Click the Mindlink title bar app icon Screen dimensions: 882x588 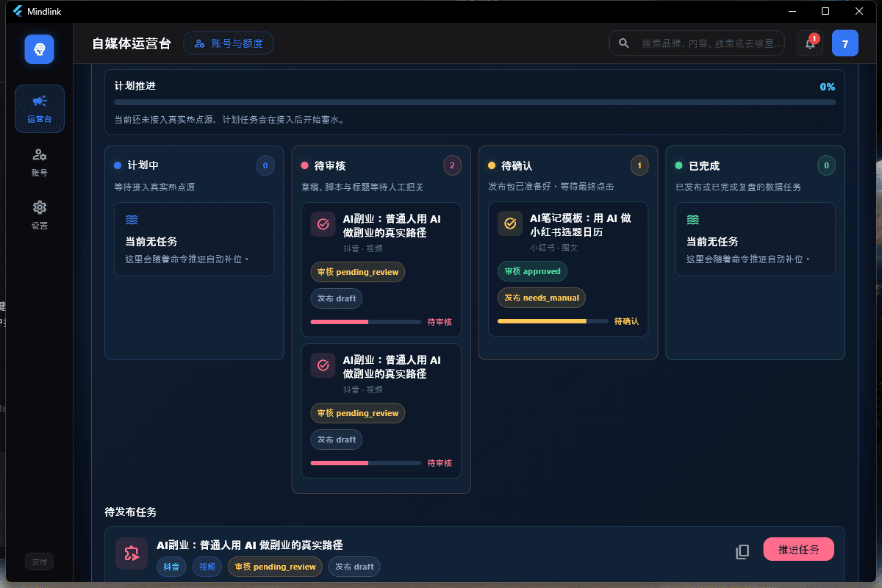click(18, 11)
